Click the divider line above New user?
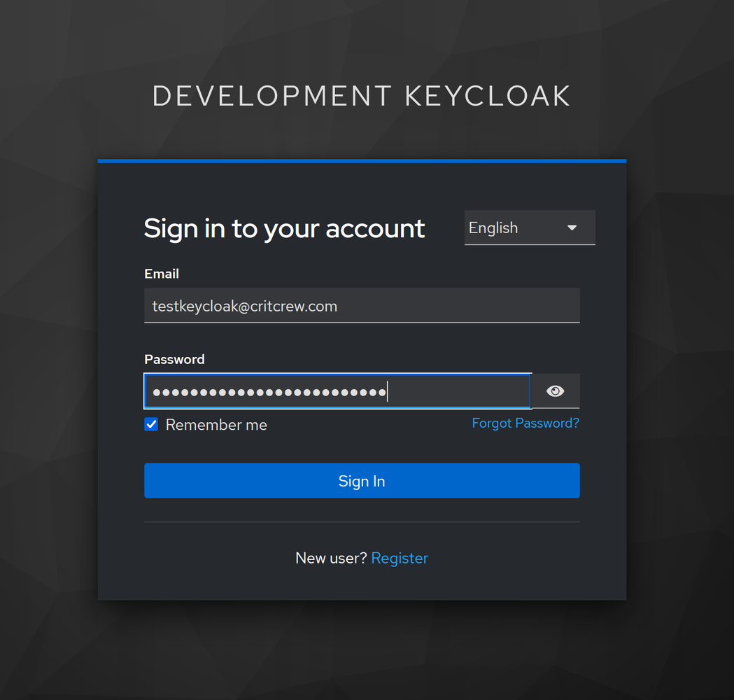This screenshot has width=734, height=700. [362, 521]
